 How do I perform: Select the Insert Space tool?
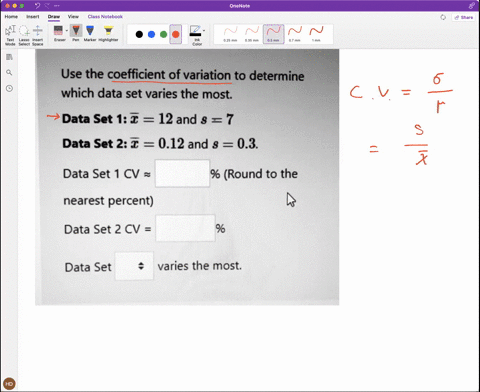point(38,35)
